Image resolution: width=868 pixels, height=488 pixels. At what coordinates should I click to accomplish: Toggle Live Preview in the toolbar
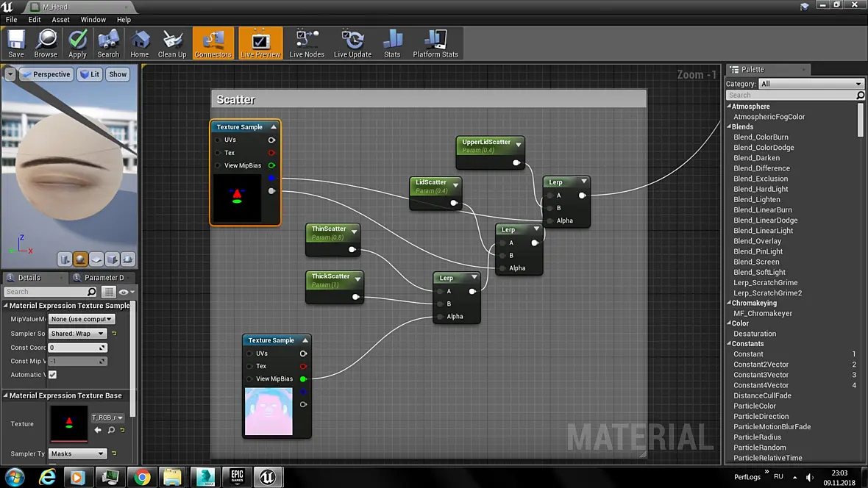[x=260, y=43]
